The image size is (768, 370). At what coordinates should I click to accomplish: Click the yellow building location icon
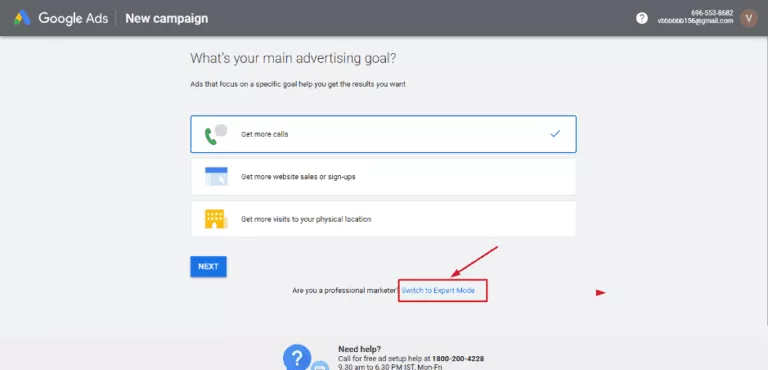[x=216, y=219]
